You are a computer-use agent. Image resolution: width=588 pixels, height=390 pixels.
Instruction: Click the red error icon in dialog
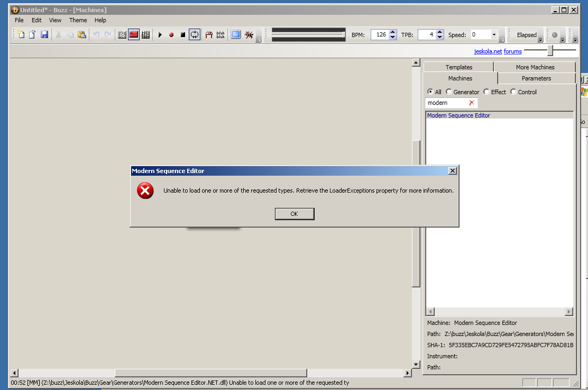coord(145,191)
